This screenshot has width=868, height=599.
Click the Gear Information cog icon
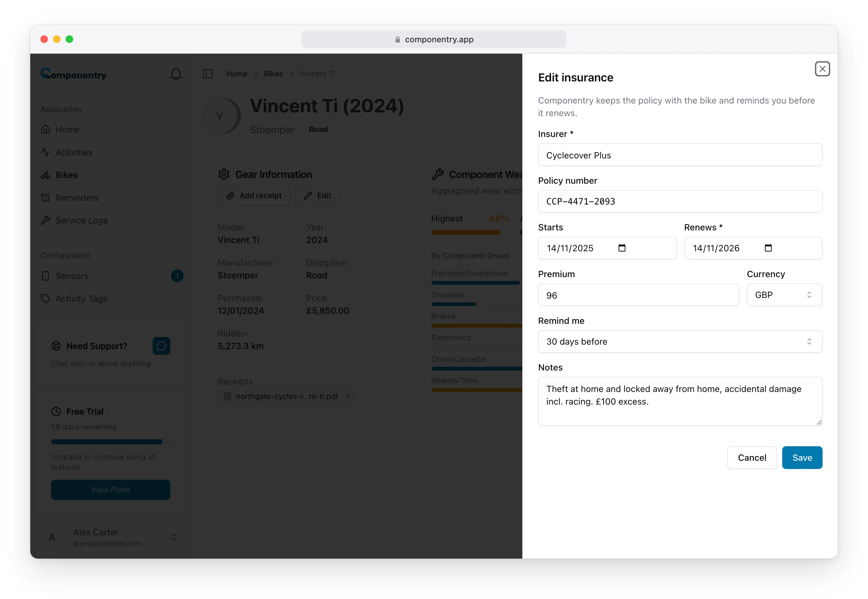[224, 175]
